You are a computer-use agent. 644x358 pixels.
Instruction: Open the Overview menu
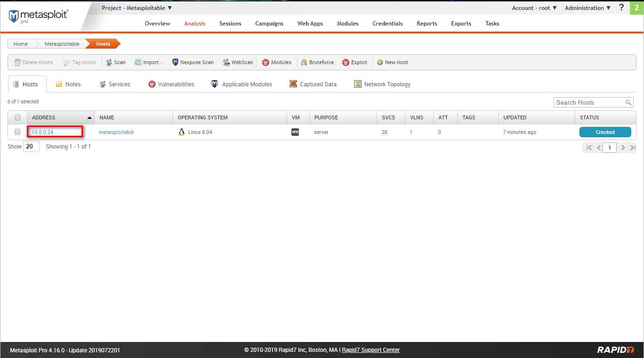(157, 24)
